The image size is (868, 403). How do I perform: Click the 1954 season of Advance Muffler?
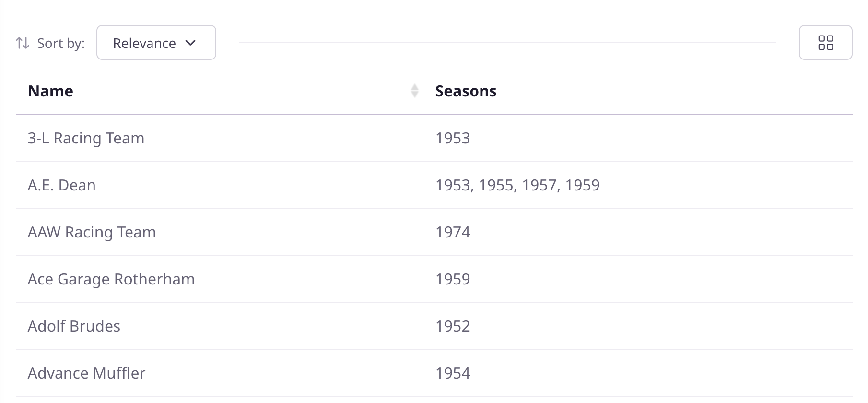453,373
